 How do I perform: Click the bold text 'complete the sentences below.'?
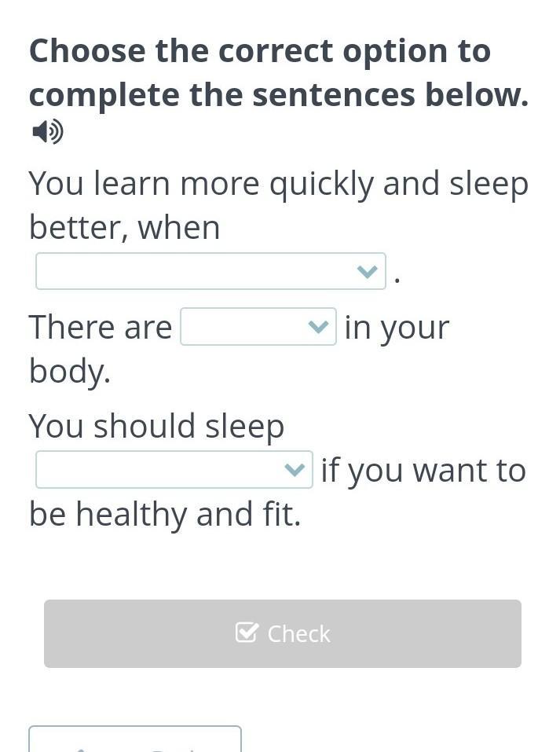coord(279,95)
